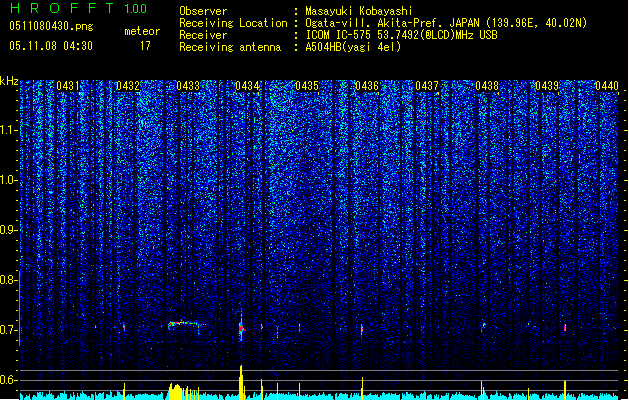Click the 0.8 frequency axis label
Screen dimensions: 629x400
point(8,280)
